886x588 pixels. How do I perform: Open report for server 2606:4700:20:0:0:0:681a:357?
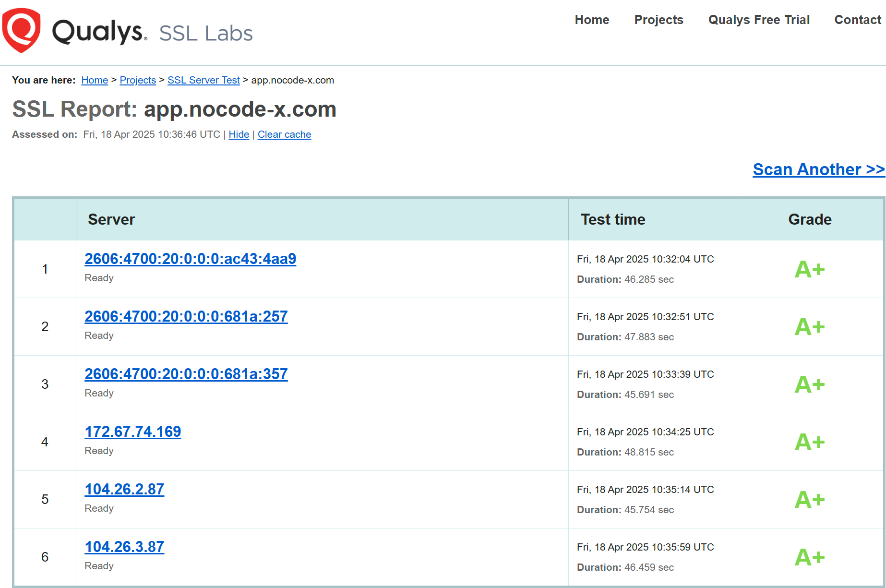coord(186,374)
